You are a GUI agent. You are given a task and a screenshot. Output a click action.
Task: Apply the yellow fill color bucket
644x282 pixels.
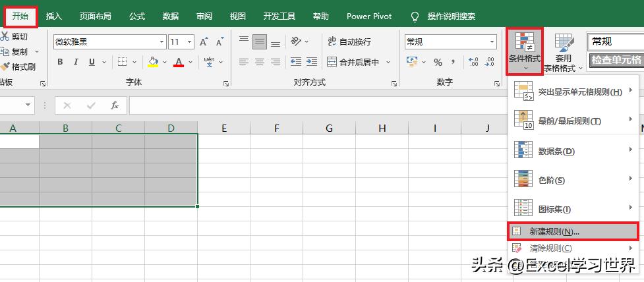153,62
